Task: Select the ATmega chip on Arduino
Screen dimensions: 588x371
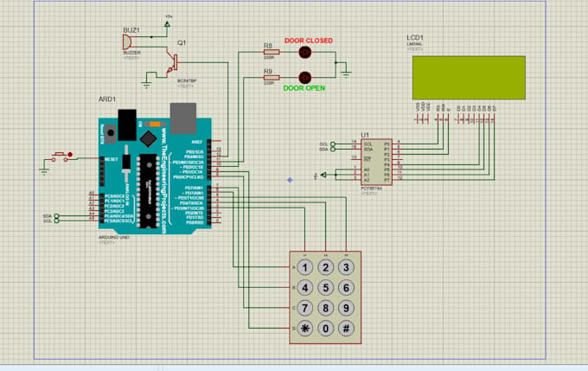Action: 148,190
